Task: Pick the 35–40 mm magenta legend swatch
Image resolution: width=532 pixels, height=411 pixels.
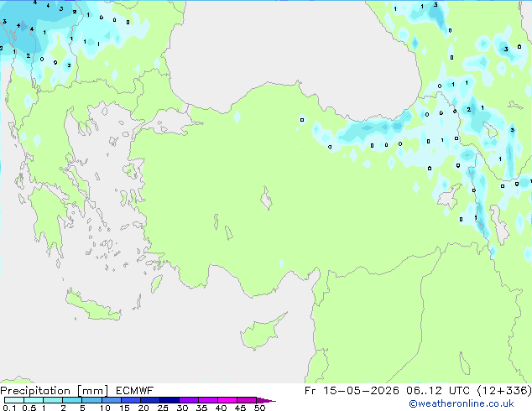Action: click(208, 400)
